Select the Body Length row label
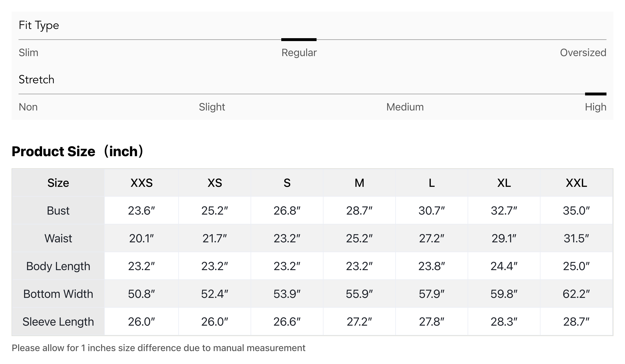The height and width of the screenshot is (364, 625). (58, 266)
